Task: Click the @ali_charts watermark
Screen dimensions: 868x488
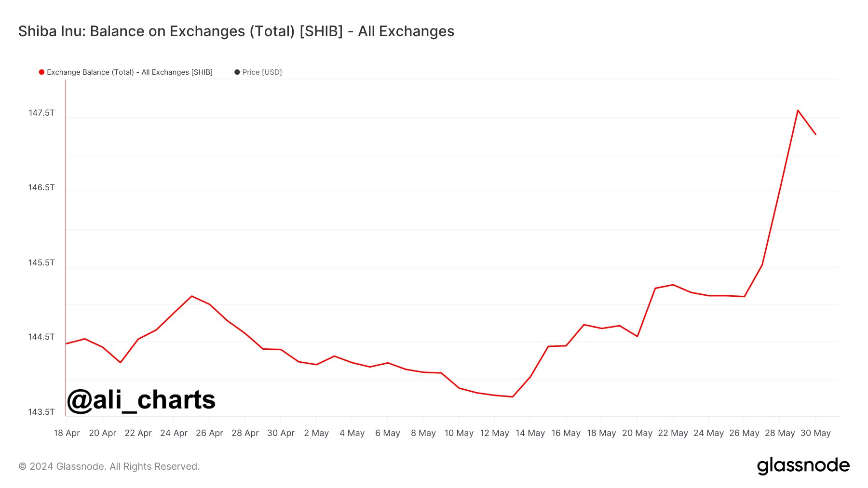Action: tap(141, 400)
